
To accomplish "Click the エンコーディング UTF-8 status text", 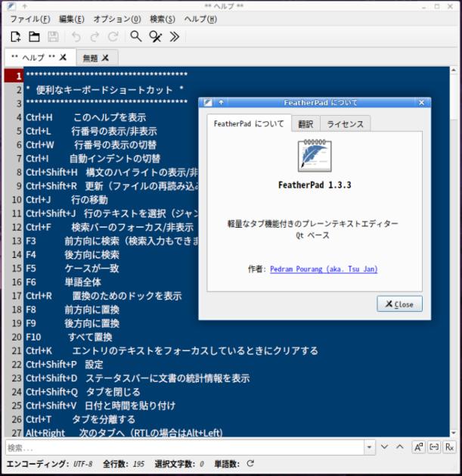I will [49, 464].
